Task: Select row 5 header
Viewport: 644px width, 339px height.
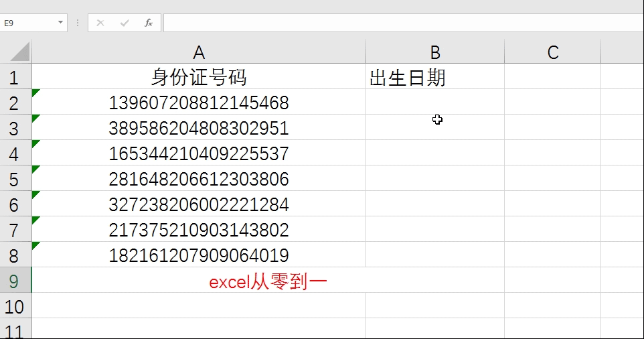Action: [15, 179]
